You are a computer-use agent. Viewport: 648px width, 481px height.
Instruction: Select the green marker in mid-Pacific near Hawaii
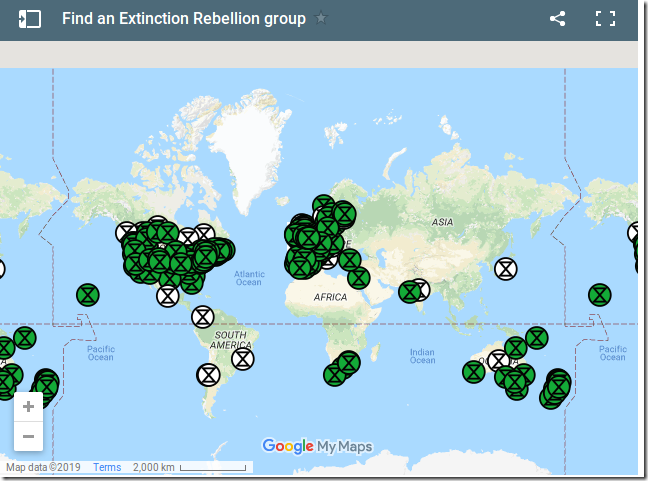pos(88,295)
